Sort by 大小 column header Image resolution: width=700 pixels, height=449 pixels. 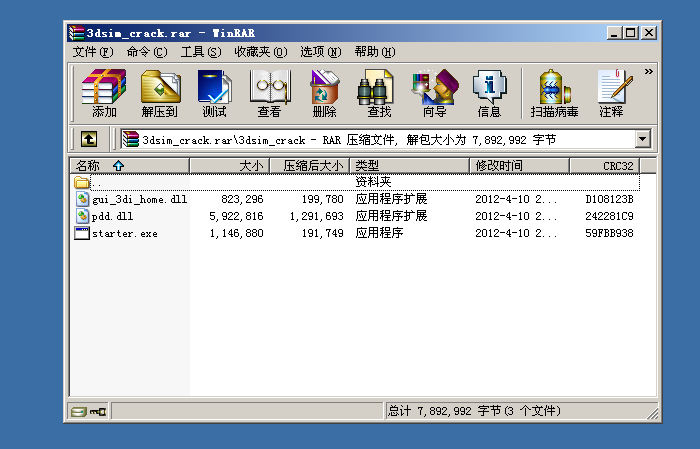pos(229,166)
